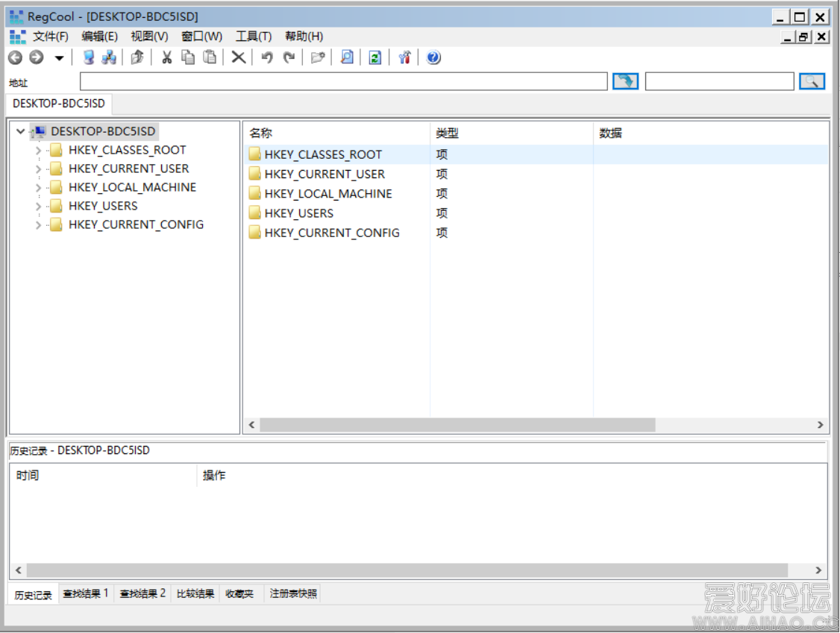Expand the HKEY_CURRENT_USER tree node

click(39, 169)
